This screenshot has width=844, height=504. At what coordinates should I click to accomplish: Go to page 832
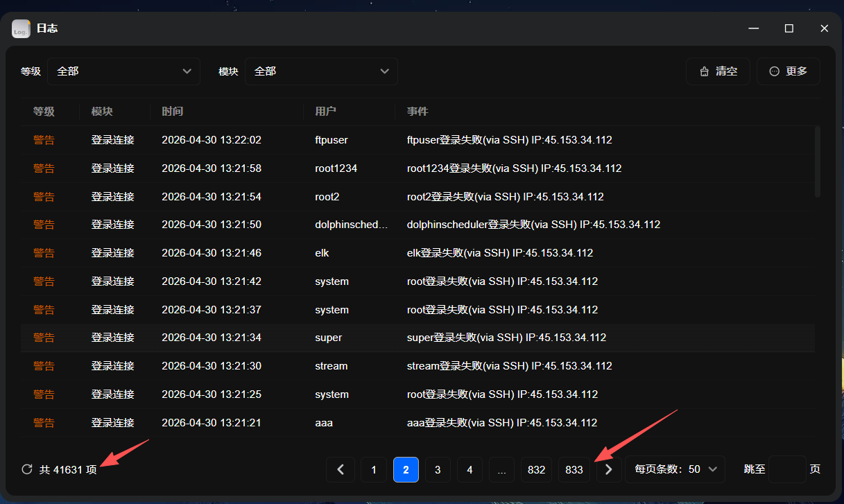pyautogui.click(x=536, y=469)
